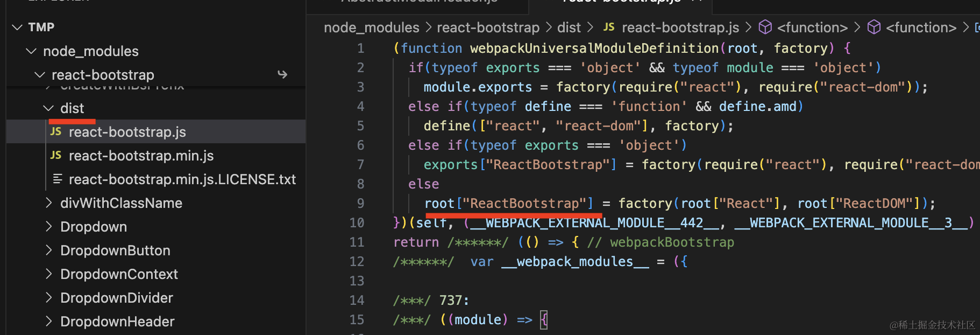Image resolution: width=980 pixels, height=335 pixels.
Task: Expand the DropdownDivider folder
Action: 48,297
